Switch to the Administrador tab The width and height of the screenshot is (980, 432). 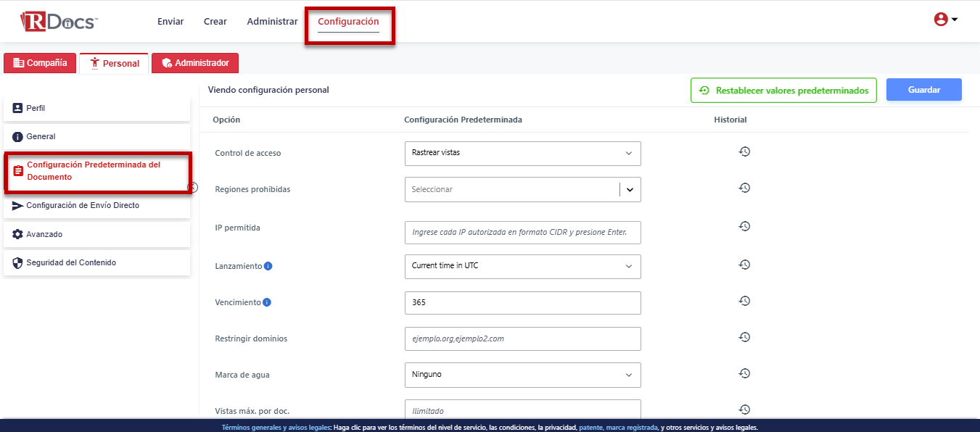(194, 63)
